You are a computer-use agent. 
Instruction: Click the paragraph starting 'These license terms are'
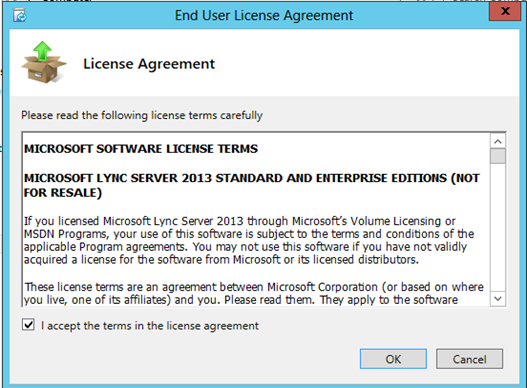(254, 293)
